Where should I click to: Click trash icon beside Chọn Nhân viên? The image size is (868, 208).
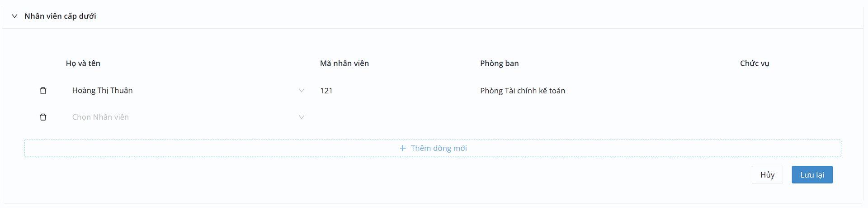pyautogui.click(x=43, y=117)
